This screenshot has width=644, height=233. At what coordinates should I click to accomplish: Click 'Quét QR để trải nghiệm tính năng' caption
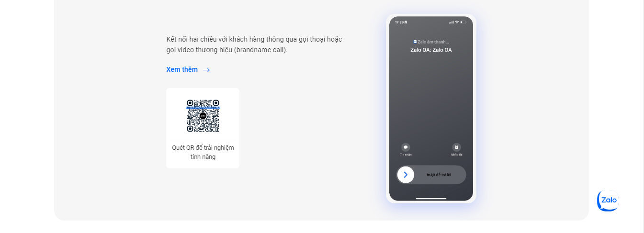(x=203, y=152)
